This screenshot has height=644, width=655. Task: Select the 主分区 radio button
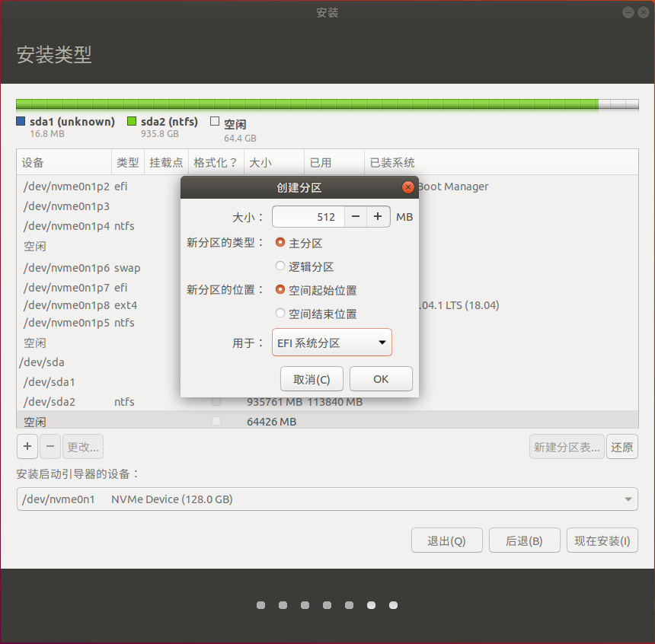tap(280, 243)
